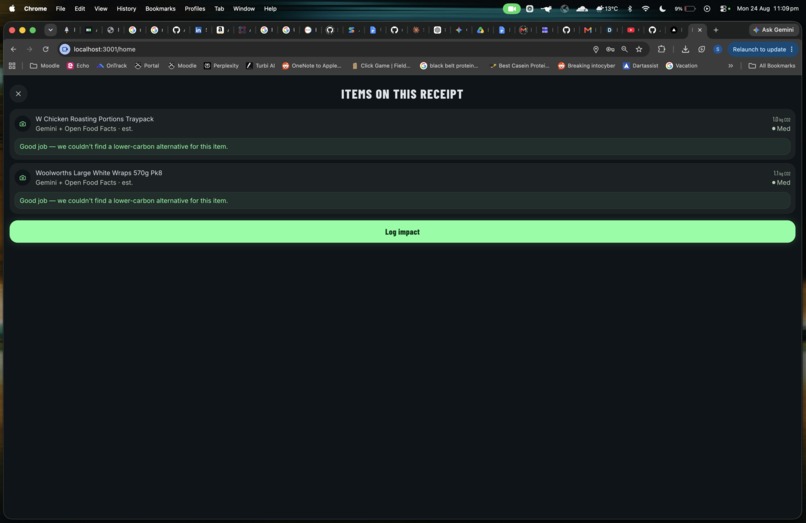Image resolution: width=806 pixels, height=523 pixels.
Task: Open the bookmarks bar apps grid
Action: [x=12, y=66]
